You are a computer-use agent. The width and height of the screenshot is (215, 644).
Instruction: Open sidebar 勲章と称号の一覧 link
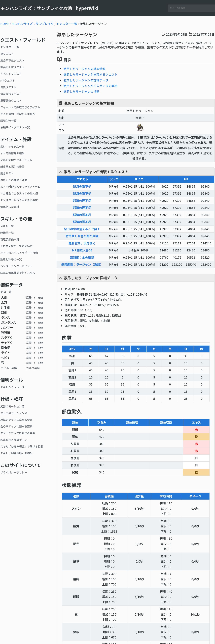[11, 259]
